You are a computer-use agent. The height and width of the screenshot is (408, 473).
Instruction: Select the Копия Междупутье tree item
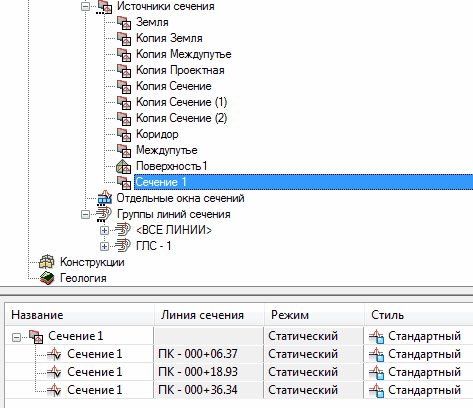point(184,54)
